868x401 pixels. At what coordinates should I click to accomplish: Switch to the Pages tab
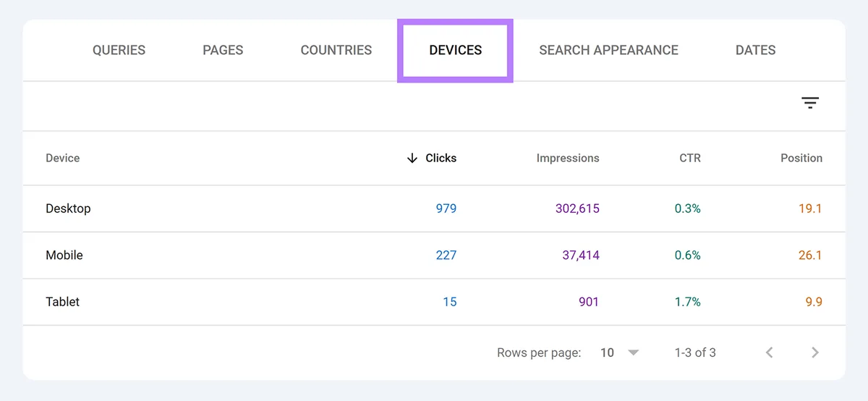point(223,50)
